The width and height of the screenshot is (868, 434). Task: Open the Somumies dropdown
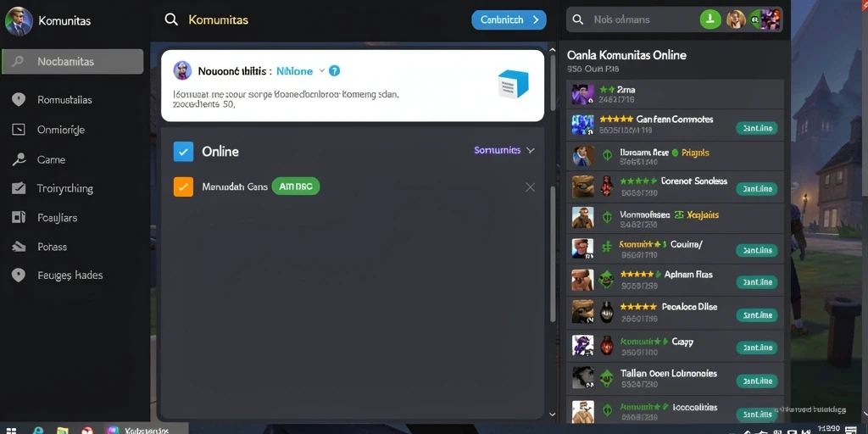(x=504, y=150)
